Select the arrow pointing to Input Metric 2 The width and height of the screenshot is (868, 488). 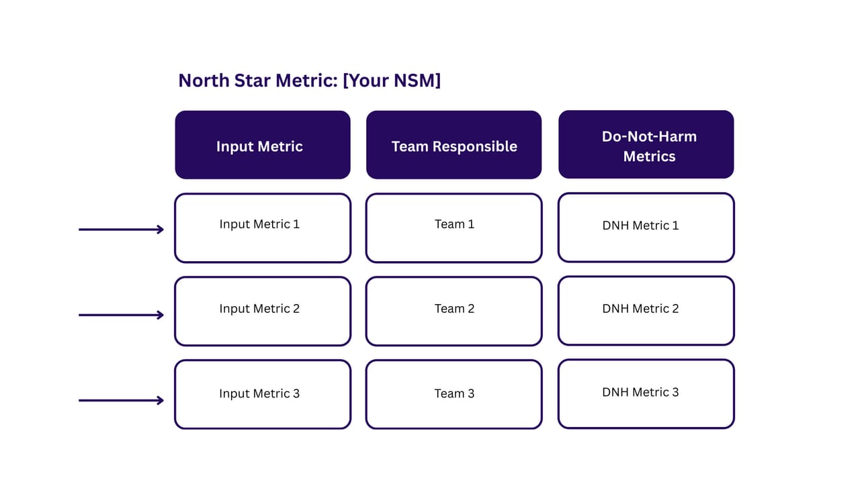121,315
